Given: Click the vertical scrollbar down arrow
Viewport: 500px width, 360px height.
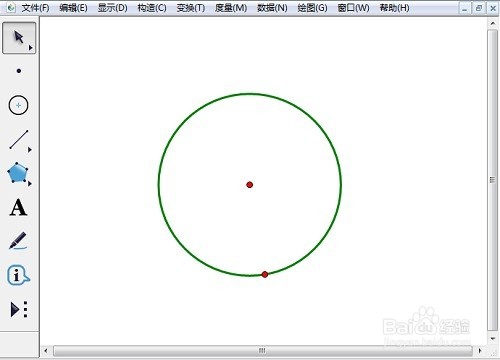Looking at the screenshot, I should [493, 339].
